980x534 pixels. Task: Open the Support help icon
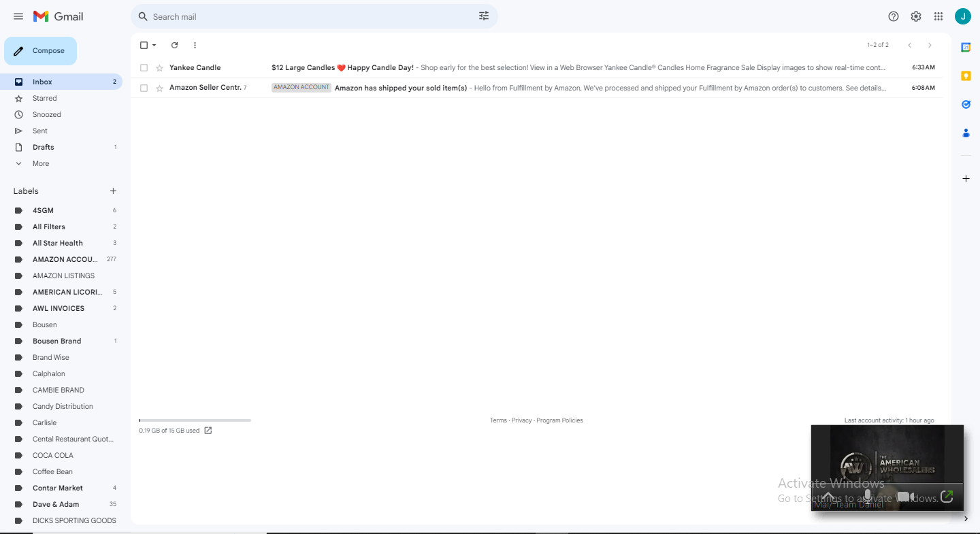click(894, 16)
